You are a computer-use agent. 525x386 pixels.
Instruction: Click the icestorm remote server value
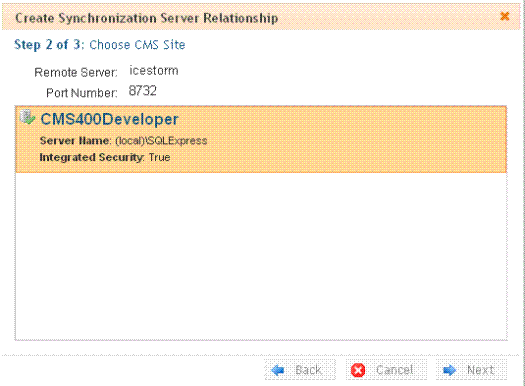pyautogui.click(x=154, y=71)
